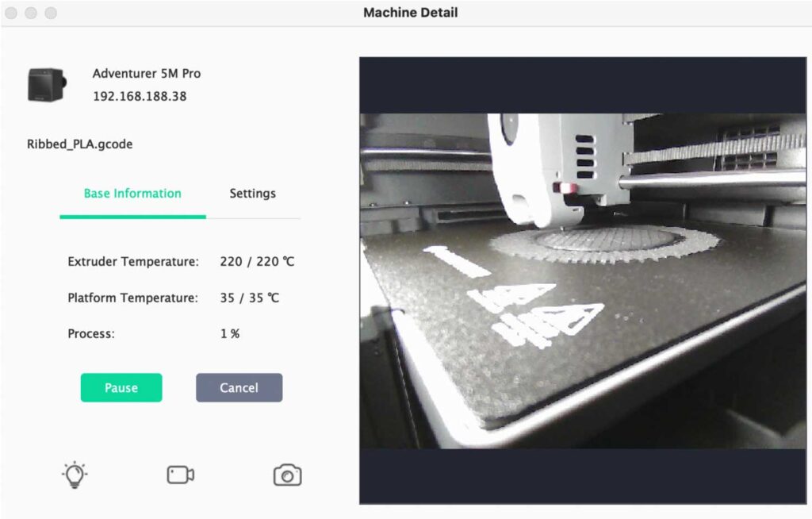Cancel the current print job
Screen dimensions: 812x519
[239, 388]
